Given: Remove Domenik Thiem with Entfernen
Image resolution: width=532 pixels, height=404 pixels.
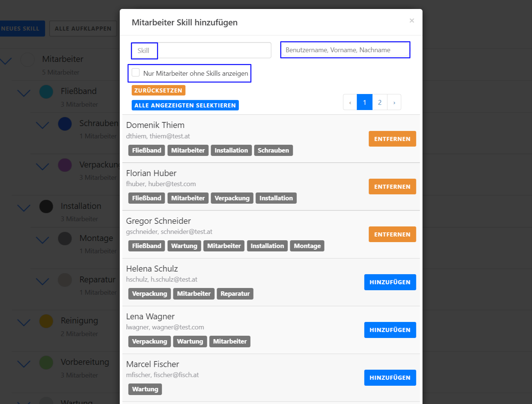Looking at the screenshot, I should 392,139.
